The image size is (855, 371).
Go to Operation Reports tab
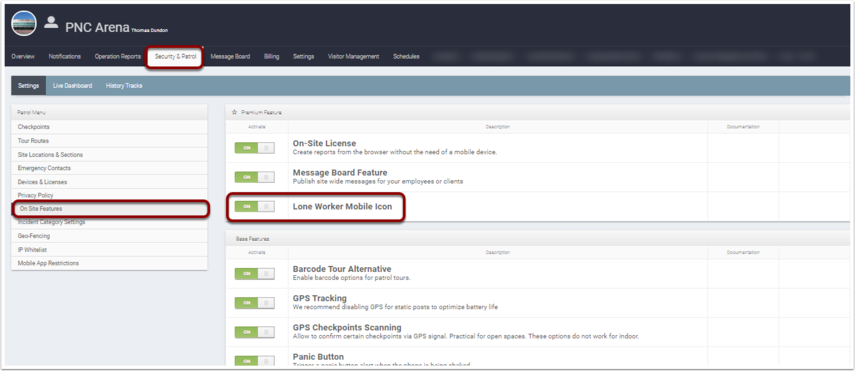pos(118,57)
